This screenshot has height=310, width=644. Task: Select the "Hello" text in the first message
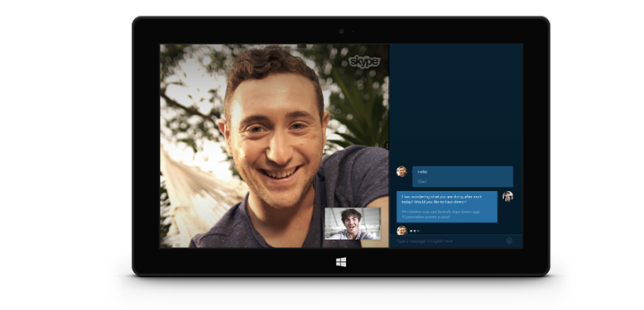click(423, 172)
